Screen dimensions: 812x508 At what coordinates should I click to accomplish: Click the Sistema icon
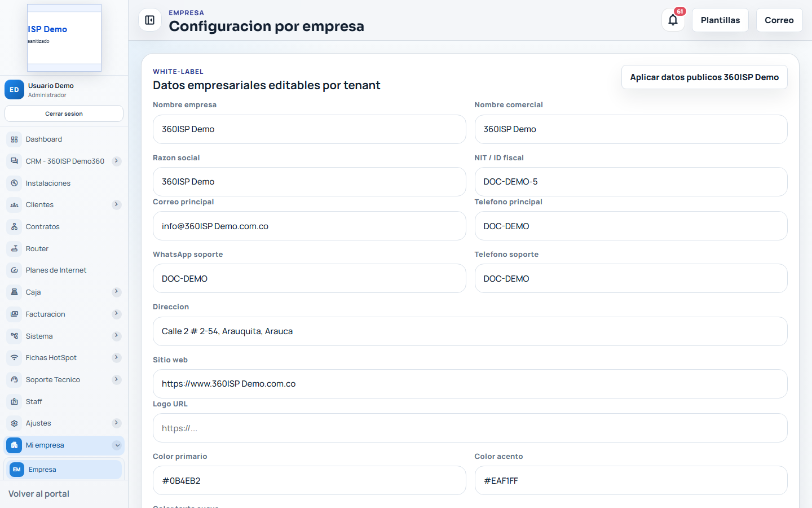pyautogui.click(x=15, y=336)
